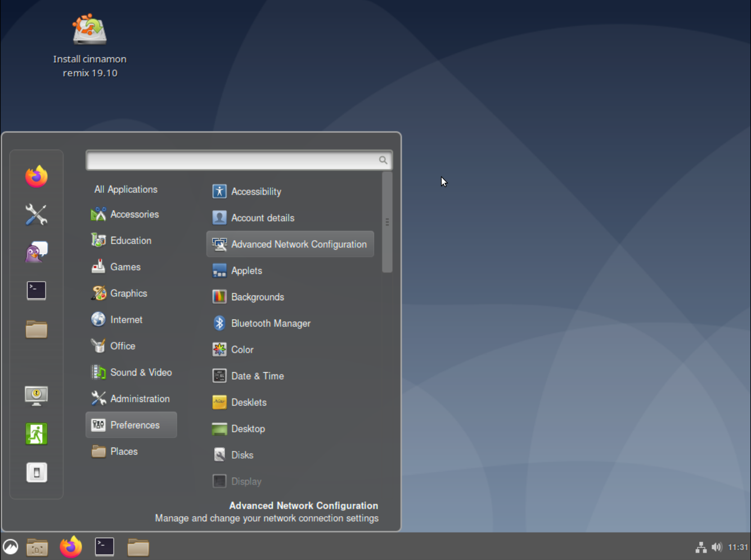Click the green Log Out icon
Viewport: 751px width, 560px height.
[x=37, y=434]
